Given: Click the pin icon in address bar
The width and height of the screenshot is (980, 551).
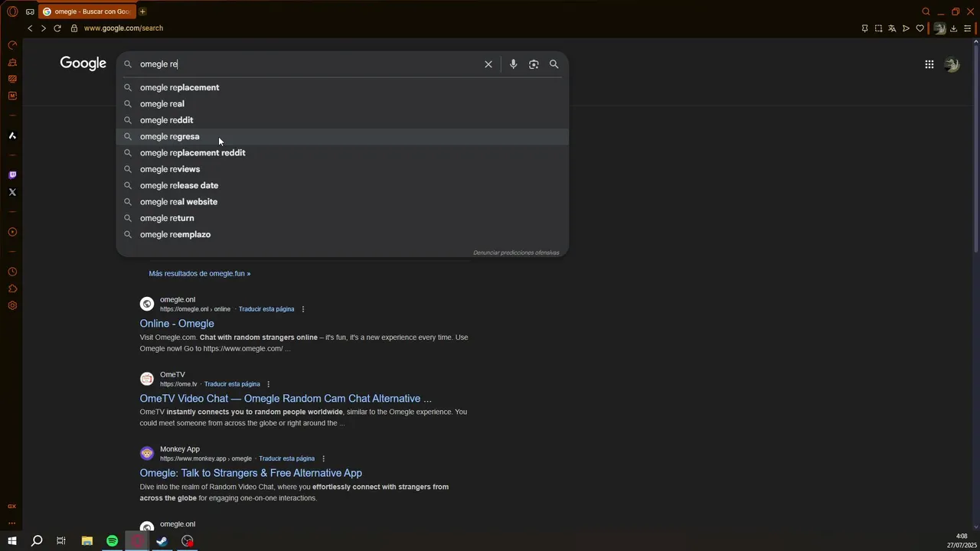Looking at the screenshot, I should (864, 28).
